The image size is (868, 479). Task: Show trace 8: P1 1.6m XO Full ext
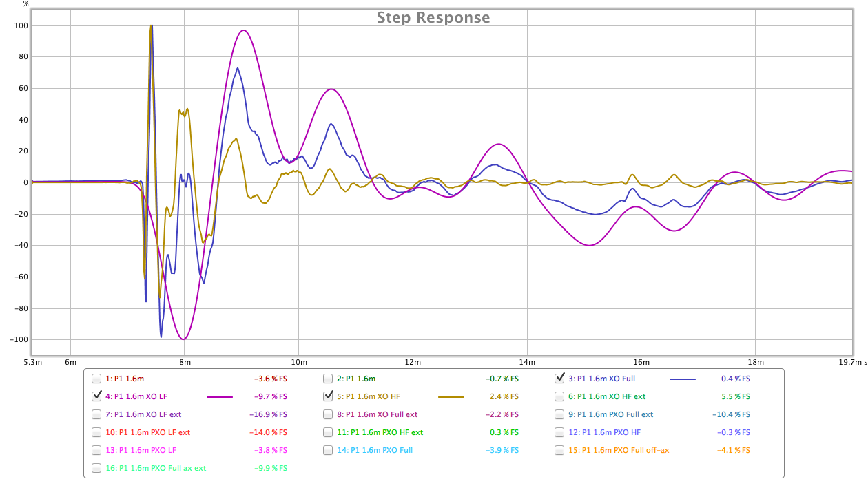point(328,414)
